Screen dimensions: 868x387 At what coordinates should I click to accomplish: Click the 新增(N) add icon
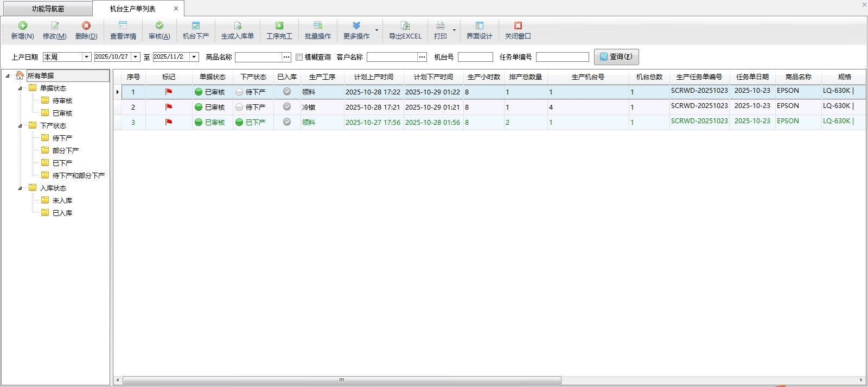click(23, 26)
